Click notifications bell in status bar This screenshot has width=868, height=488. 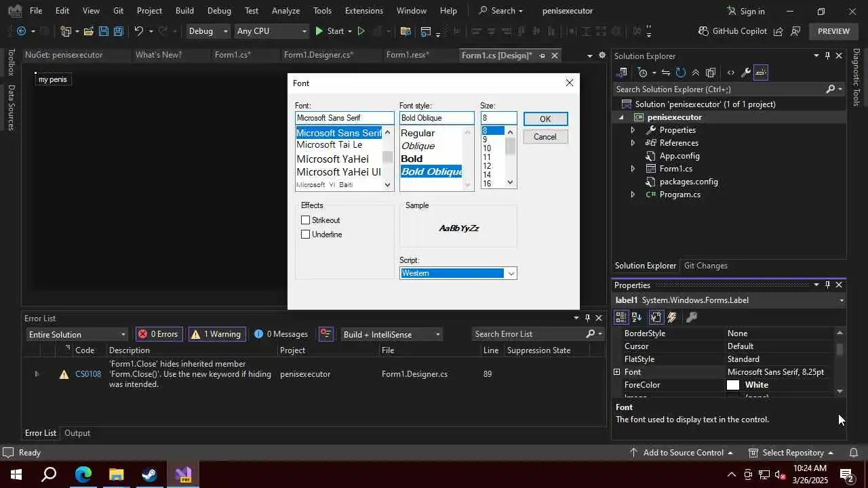(854, 452)
